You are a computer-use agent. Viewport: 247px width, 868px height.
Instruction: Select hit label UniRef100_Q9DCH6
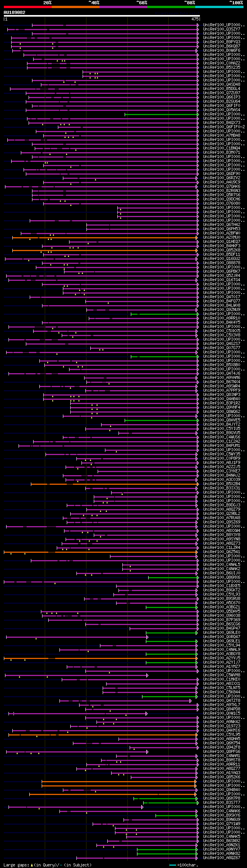222,199
